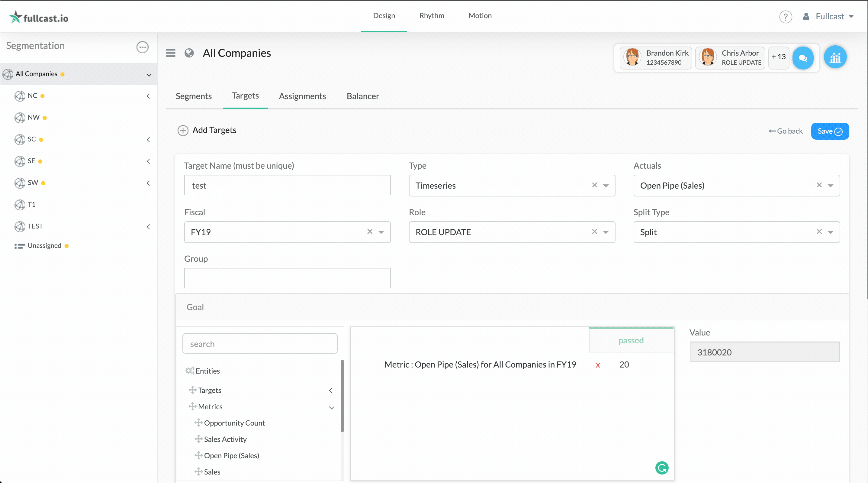This screenshot has height=483, width=868.
Task: Click the metric expression text in goal editor
Action: [480, 364]
